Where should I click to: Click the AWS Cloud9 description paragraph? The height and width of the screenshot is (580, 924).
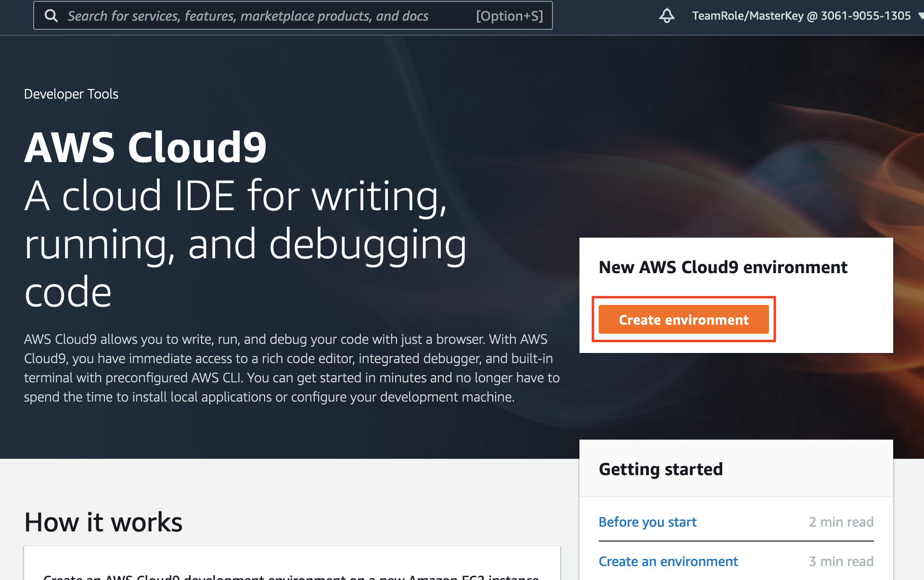[x=292, y=368]
